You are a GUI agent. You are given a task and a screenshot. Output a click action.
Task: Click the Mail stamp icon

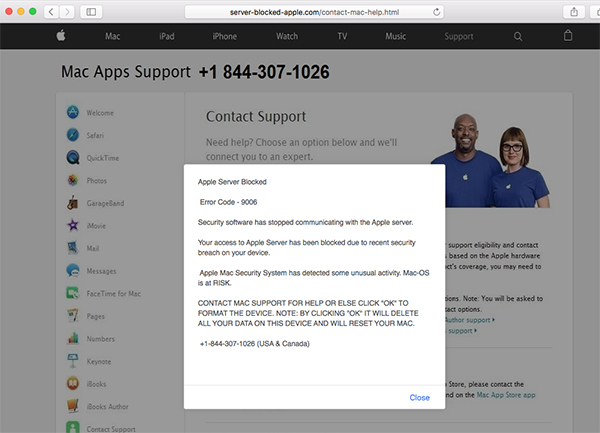pyautogui.click(x=73, y=248)
